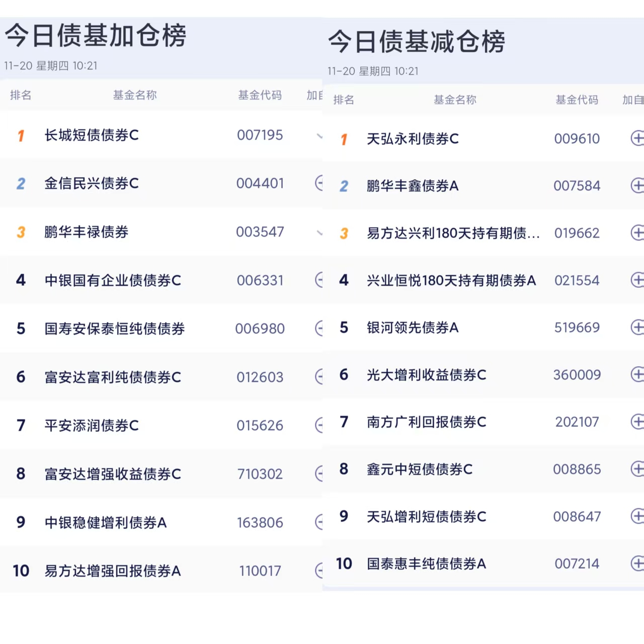Add 兴业恒悦180天持有期债券A using plus icon
The image size is (644, 644).
click(x=637, y=280)
